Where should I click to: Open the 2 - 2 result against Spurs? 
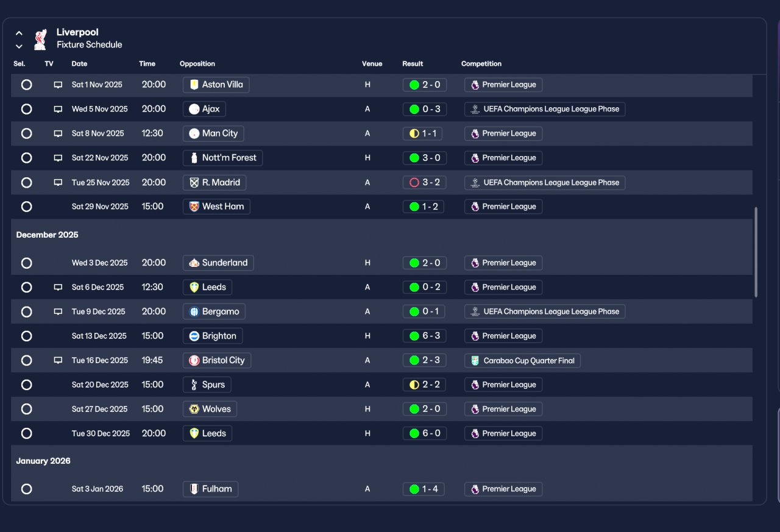[425, 385]
